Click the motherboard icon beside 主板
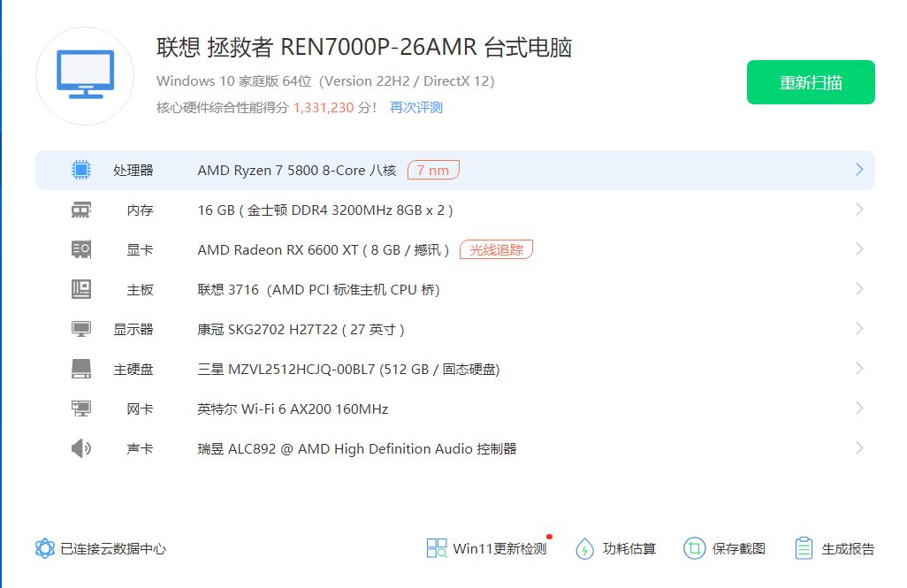Screen dimensions: 907x588 pyautogui.click(x=81, y=289)
